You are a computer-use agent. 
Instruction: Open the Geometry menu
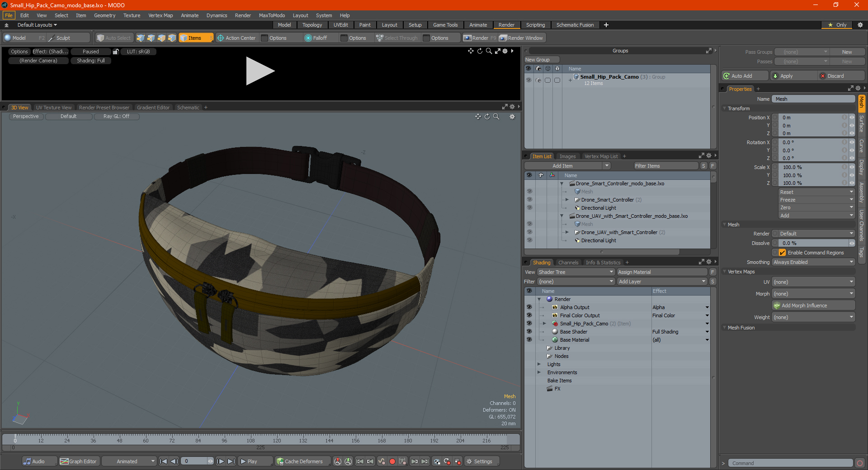point(104,15)
